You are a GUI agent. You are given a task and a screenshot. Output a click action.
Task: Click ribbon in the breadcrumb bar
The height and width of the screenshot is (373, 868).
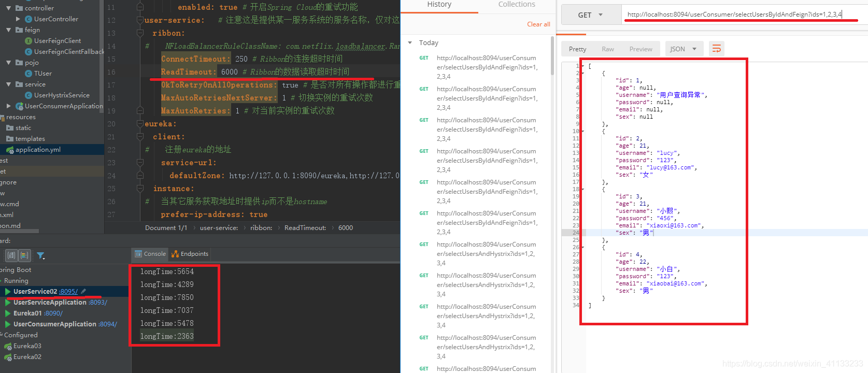point(261,228)
